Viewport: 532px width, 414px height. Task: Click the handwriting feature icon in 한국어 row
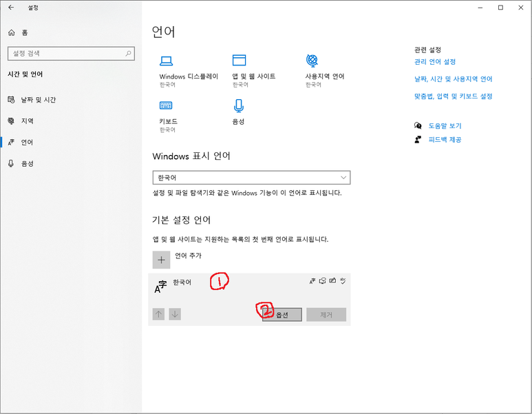[332, 281]
